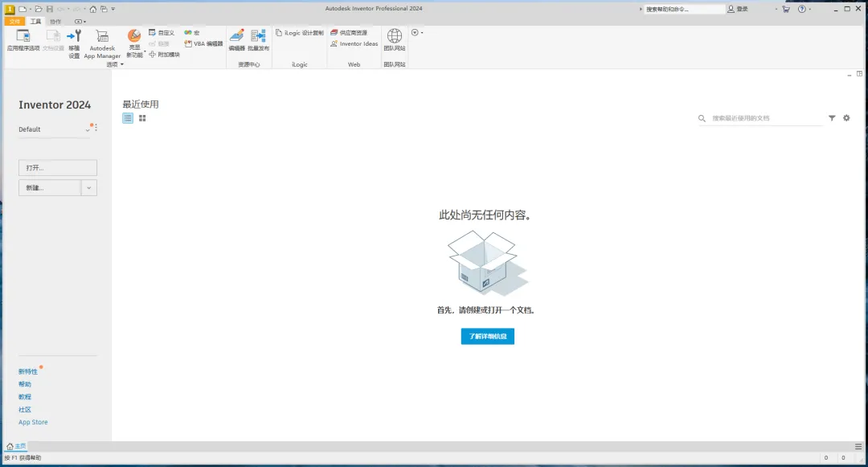Click the project options three-dot icon

[96, 128]
